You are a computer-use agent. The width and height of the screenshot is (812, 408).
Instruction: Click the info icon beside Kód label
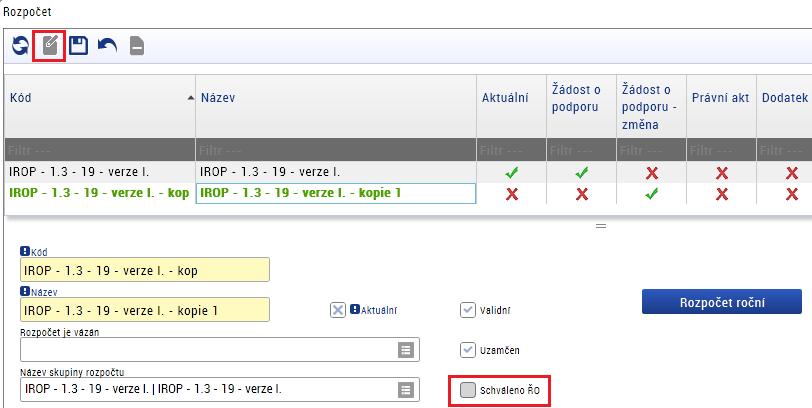(x=25, y=252)
